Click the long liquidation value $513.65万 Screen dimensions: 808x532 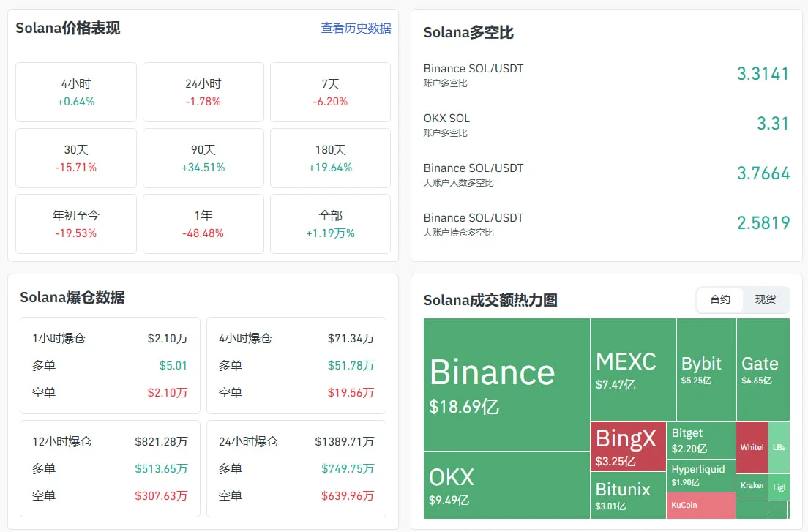point(161,468)
